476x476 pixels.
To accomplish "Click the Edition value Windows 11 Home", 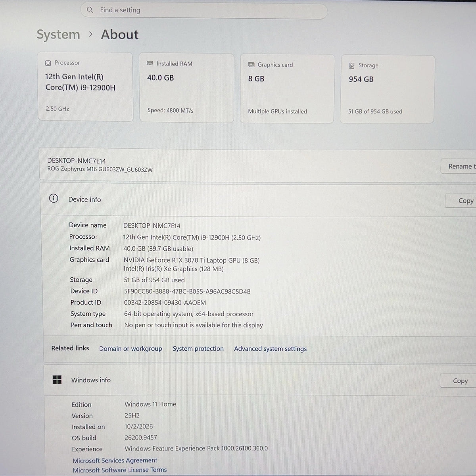I will [150, 404].
